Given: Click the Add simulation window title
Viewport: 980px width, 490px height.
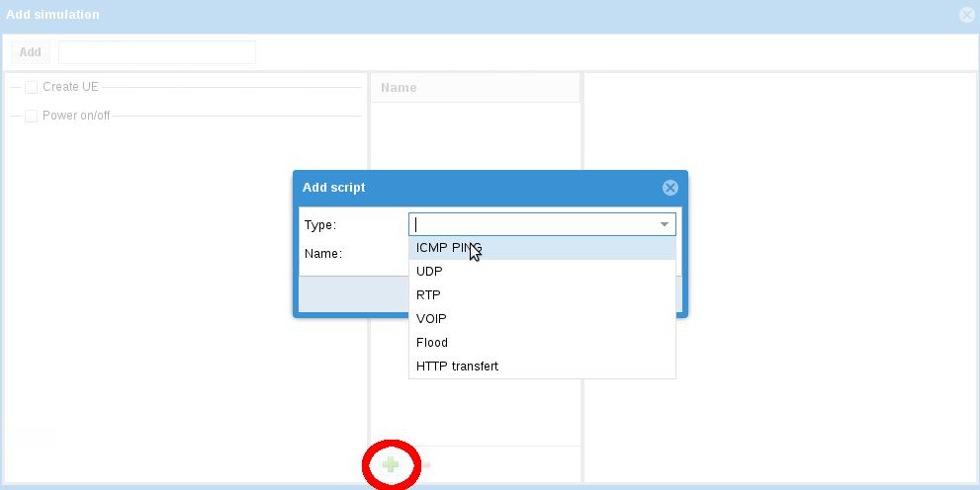Looking at the screenshot, I should tap(52, 15).
